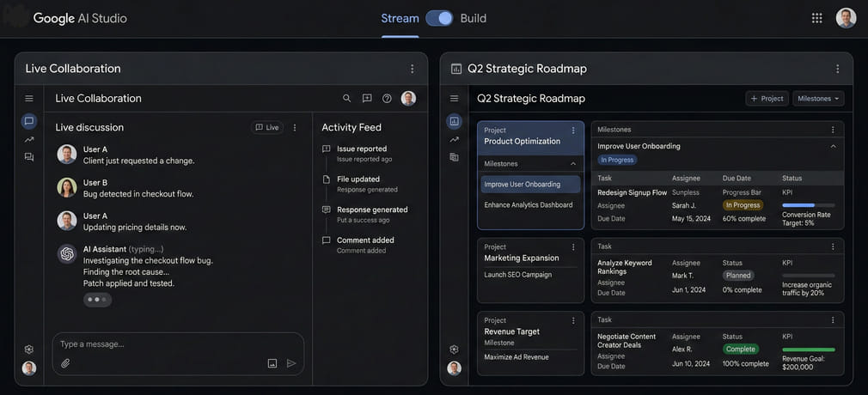Click assignee name Sarah J.
Screen dimensions: 868x395
tap(684, 205)
